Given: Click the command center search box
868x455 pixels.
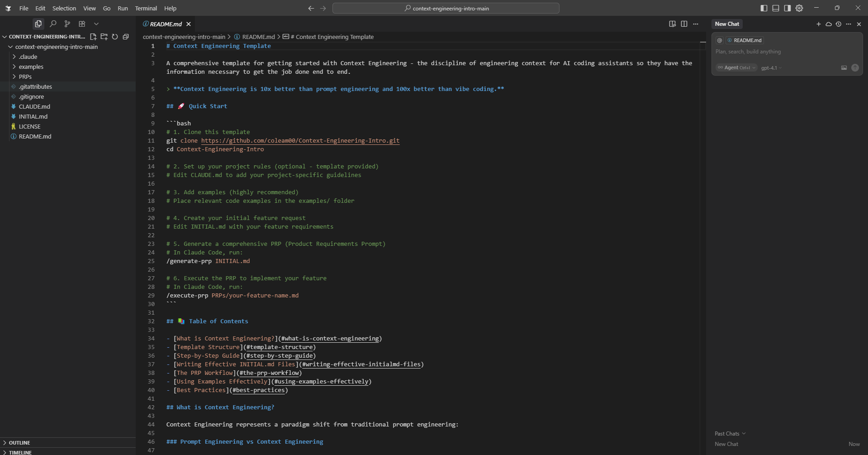Looking at the screenshot, I should 446,8.
